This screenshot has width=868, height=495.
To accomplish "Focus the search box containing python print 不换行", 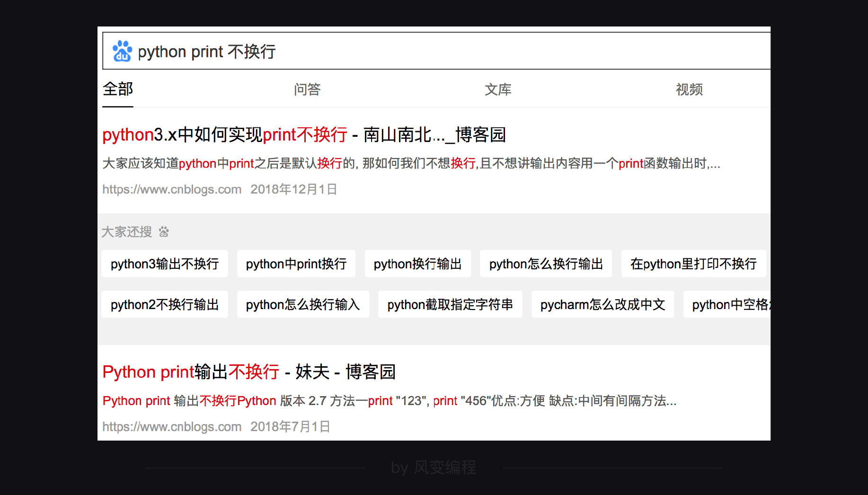I will click(x=436, y=51).
